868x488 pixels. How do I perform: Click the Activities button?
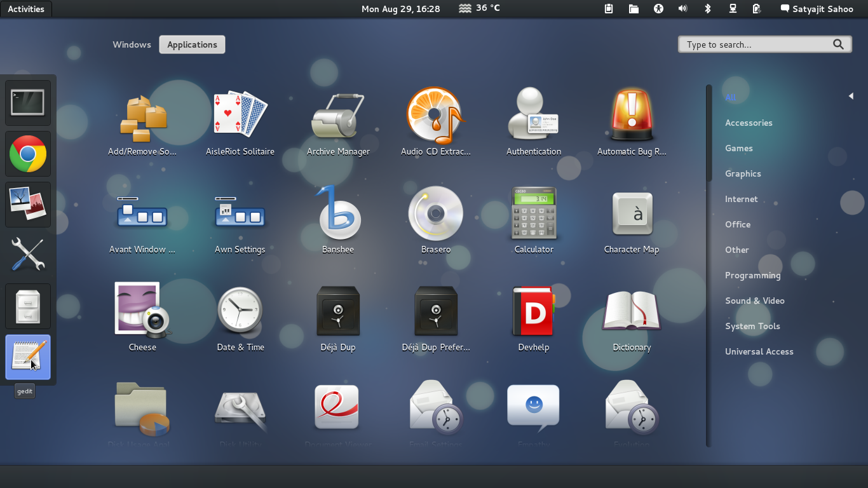coord(26,9)
